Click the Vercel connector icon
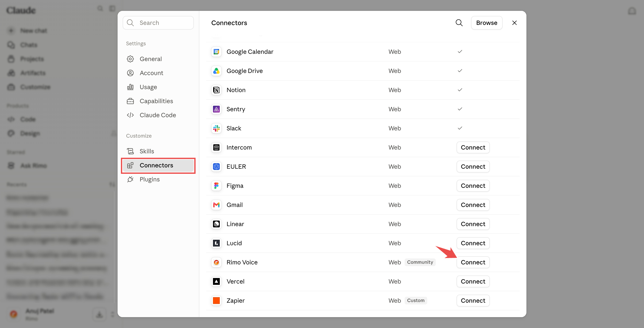Viewport: 644px width, 328px height. (216, 281)
